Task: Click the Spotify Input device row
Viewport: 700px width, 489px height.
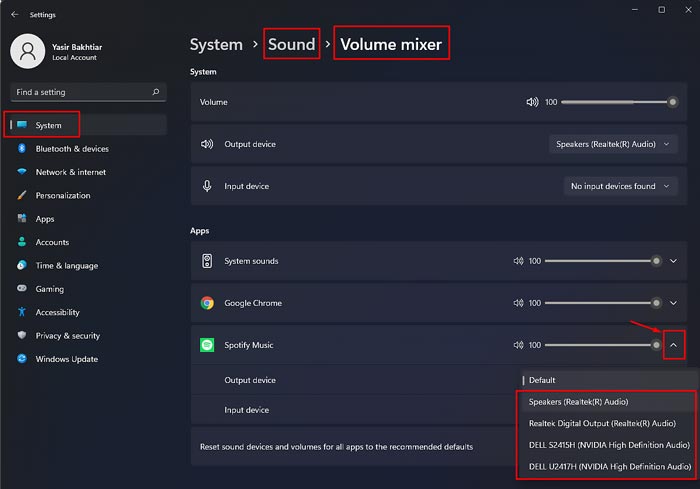Action: (x=354, y=410)
